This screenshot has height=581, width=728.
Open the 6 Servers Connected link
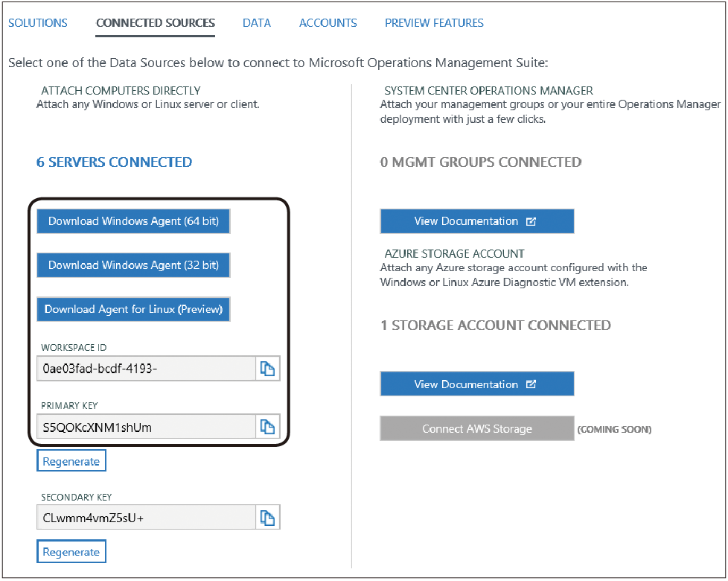(x=114, y=162)
